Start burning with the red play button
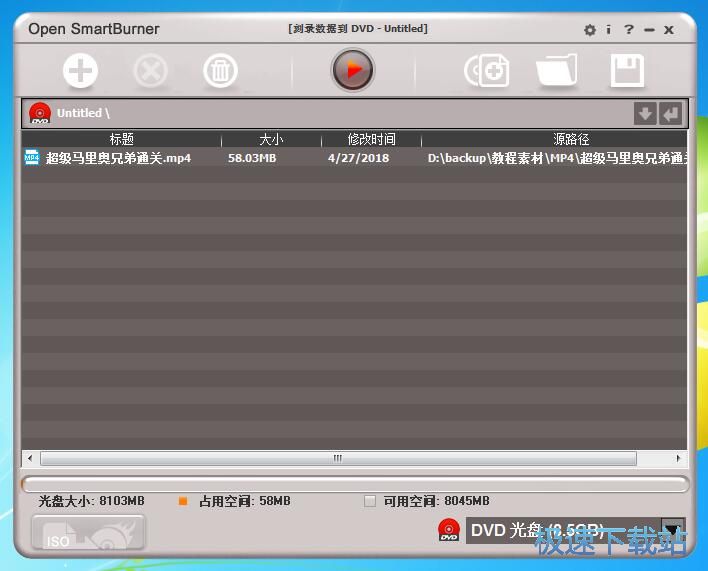 (353, 70)
